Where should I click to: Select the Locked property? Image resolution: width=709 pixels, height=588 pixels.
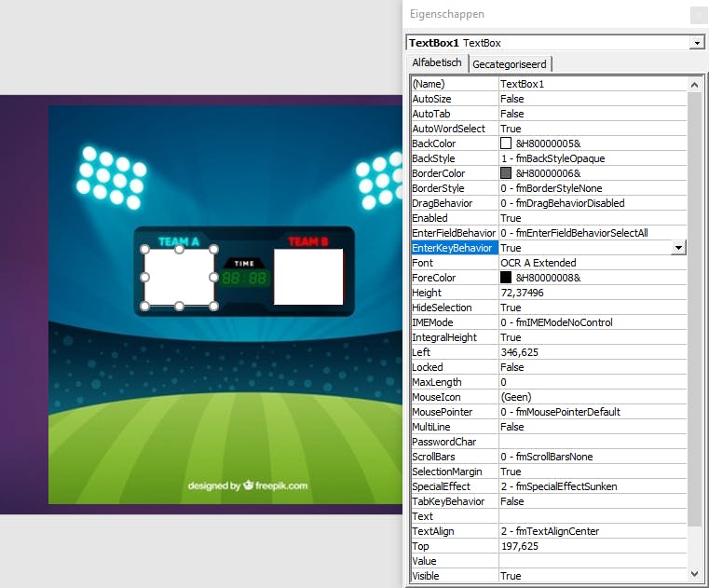tap(455, 368)
